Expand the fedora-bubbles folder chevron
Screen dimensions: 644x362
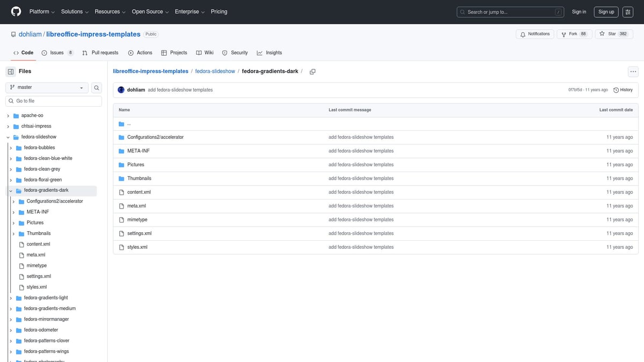(11, 148)
